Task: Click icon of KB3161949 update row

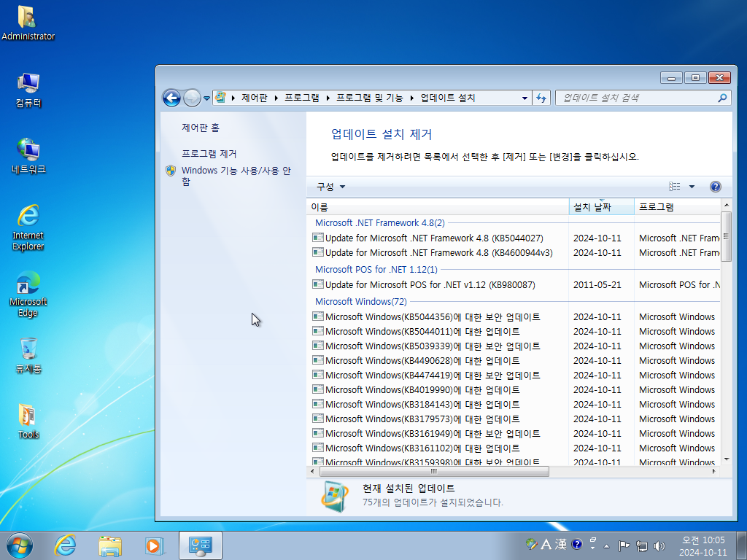Action: coord(318,433)
